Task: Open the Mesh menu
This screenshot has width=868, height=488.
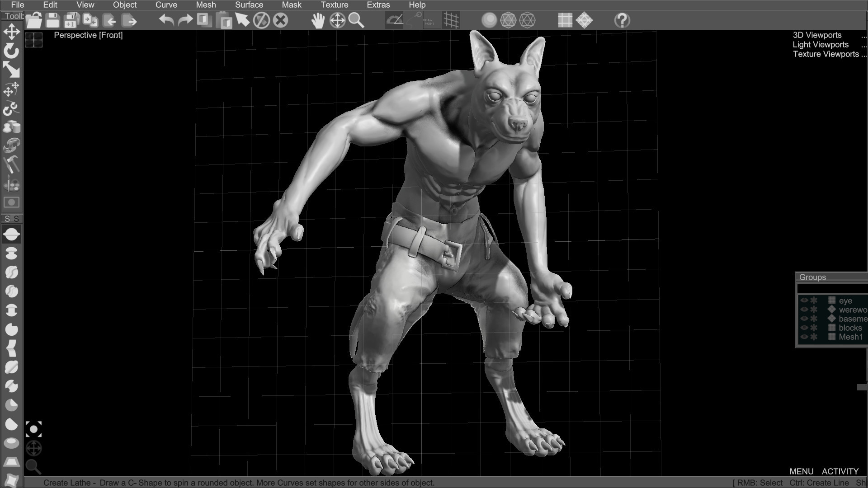Action: 206,5
